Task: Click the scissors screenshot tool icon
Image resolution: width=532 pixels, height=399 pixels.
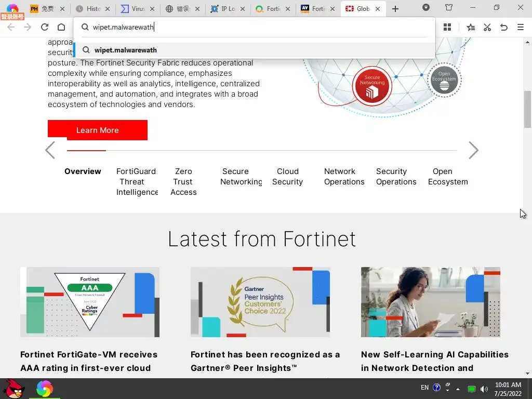Action: [x=487, y=27]
